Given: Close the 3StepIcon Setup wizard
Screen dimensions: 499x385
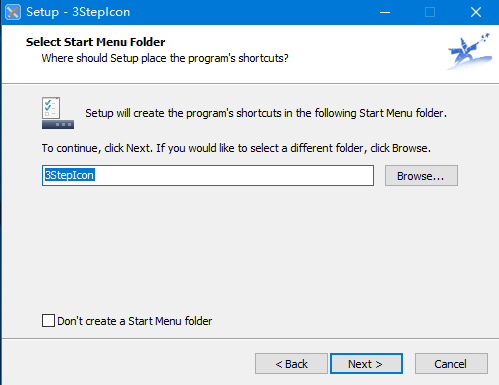Looking at the screenshot, I should (476, 12).
